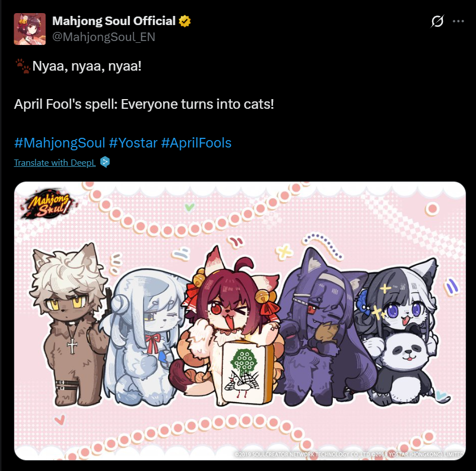The image size is (476, 471).
Task: Open the Mahjong Soul Official display name
Action: (x=114, y=21)
